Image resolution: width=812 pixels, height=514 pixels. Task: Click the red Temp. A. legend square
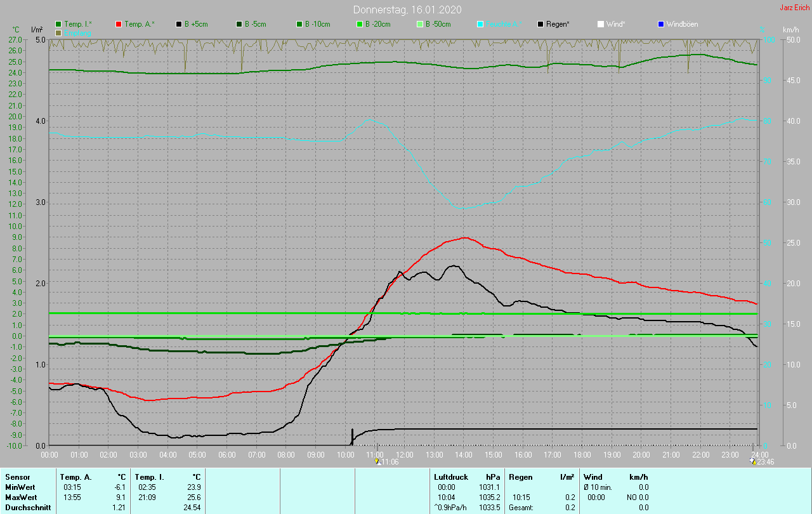[119, 24]
